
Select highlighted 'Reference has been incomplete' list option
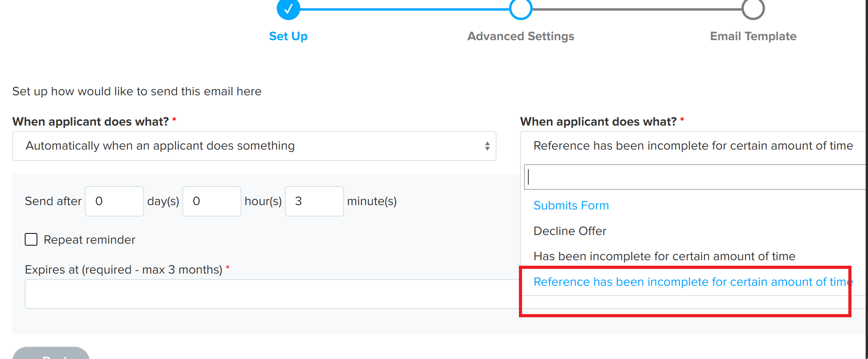[x=692, y=282]
